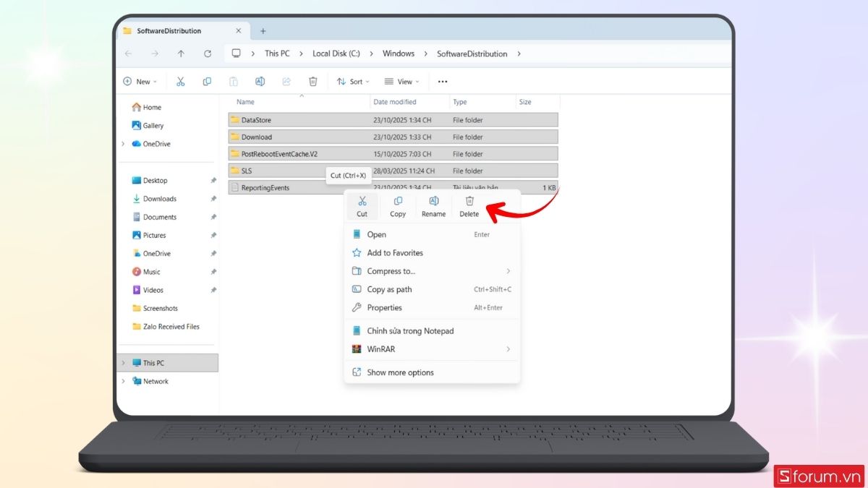Open Desktop in quick access

point(150,180)
